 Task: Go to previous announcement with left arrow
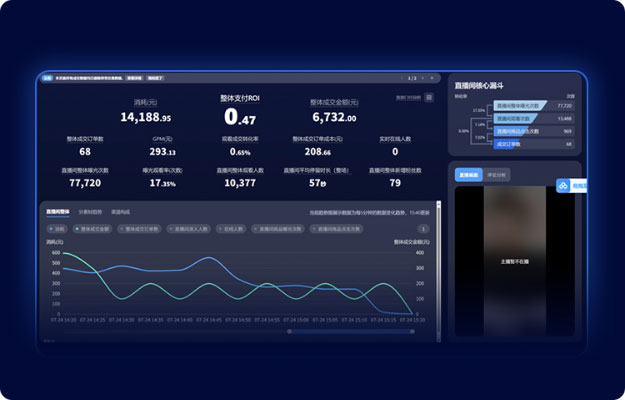pos(401,77)
